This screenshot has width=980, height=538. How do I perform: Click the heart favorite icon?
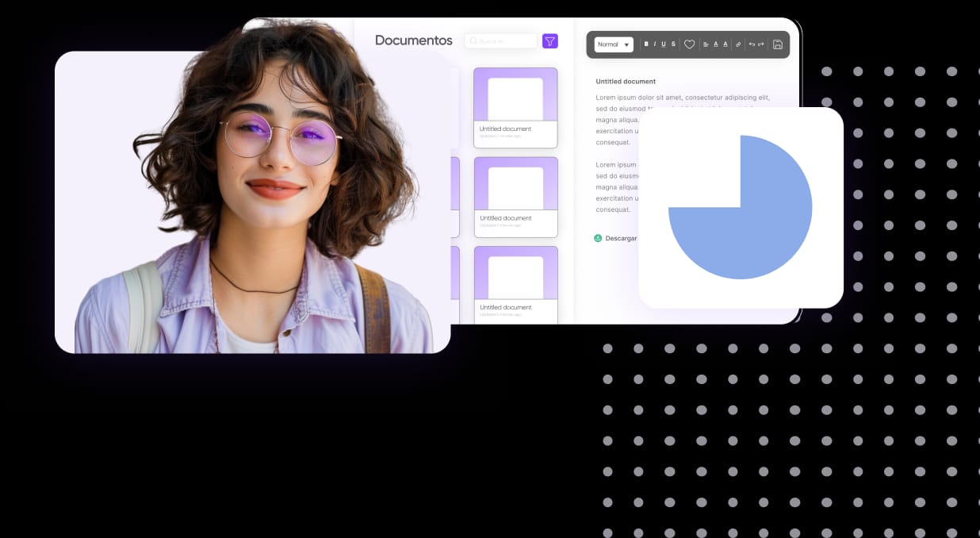[689, 44]
